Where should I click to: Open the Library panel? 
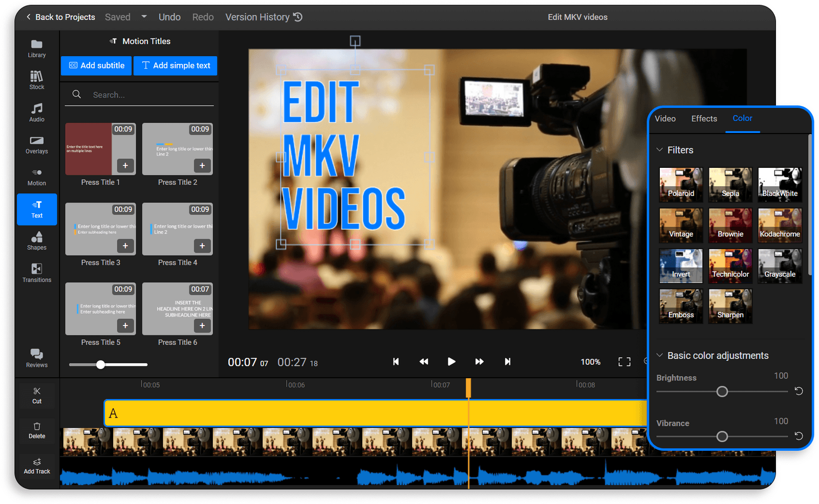(x=36, y=49)
